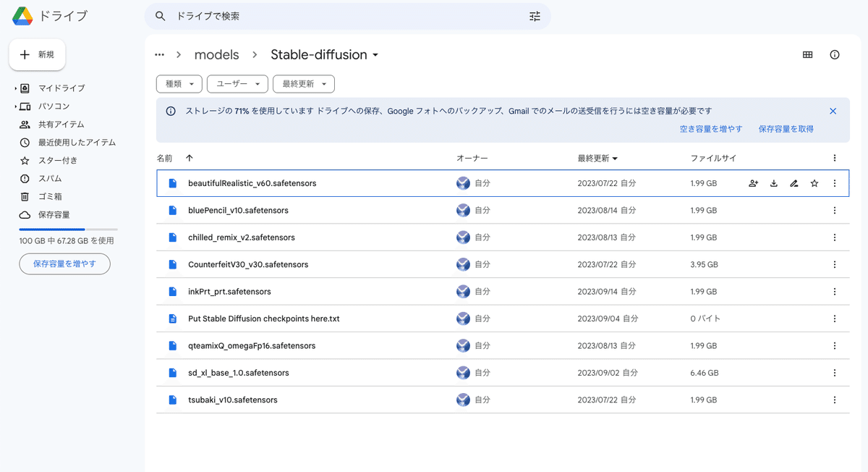This screenshot has width=868, height=472.
Task: Show details info panel icon
Action: coord(835,55)
